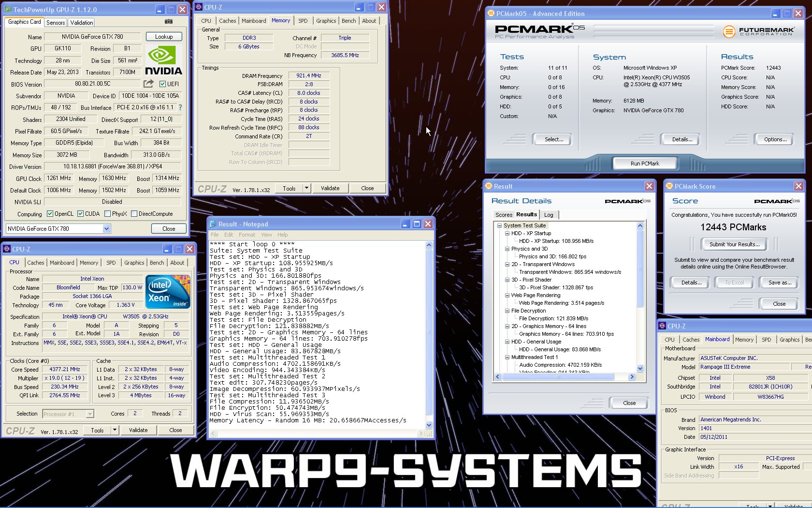Click the PCMark Score window title icon
The image size is (812, 508).
pos(669,186)
